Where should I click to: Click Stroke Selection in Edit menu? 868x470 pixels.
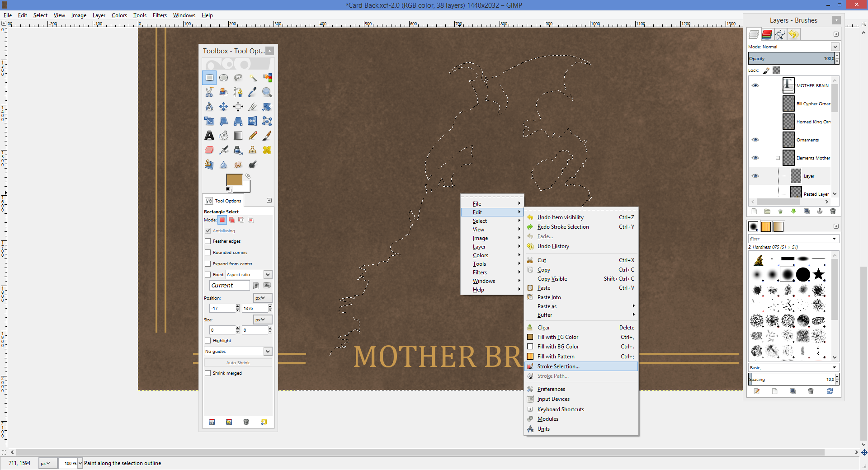[x=581, y=367]
